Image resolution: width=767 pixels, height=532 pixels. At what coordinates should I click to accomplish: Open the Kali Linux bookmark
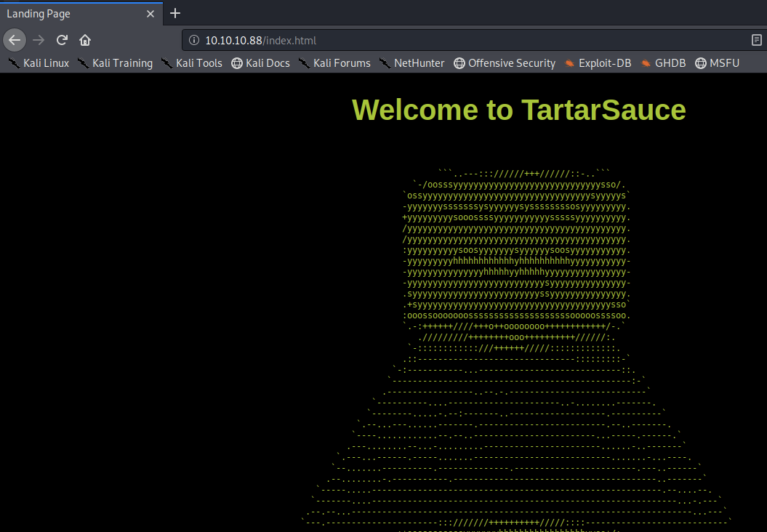tap(39, 63)
